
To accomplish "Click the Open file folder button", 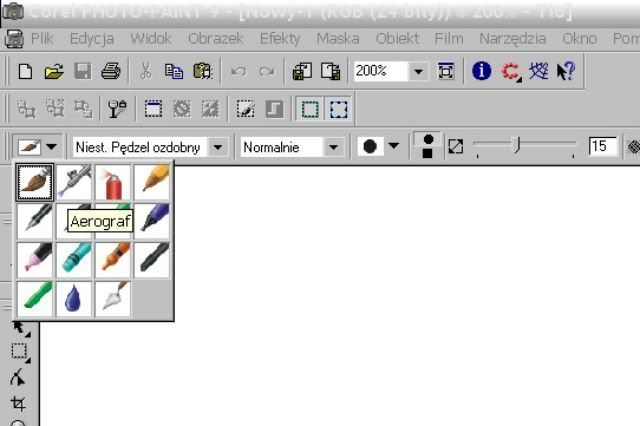I will 54,71.
